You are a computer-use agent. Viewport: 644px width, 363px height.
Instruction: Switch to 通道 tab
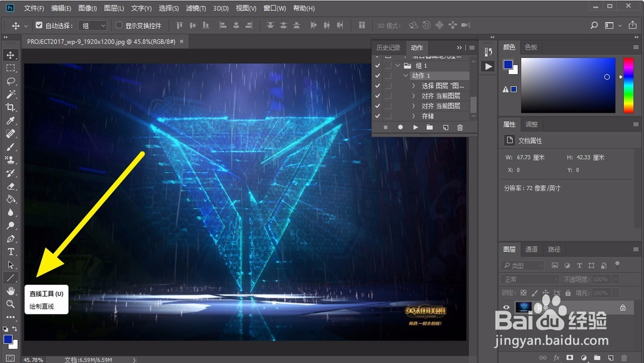tap(531, 249)
